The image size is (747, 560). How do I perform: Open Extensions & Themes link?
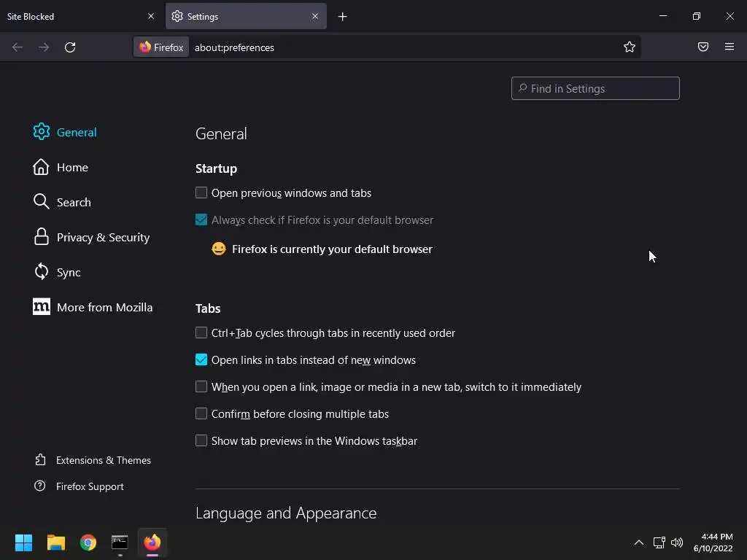93,460
